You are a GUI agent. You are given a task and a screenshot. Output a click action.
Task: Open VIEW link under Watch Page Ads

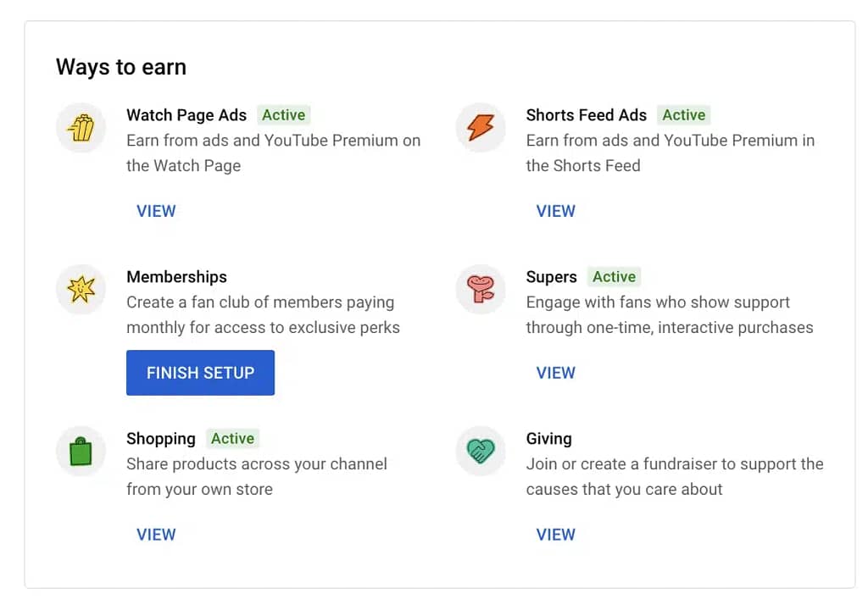click(x=156, y=211)
